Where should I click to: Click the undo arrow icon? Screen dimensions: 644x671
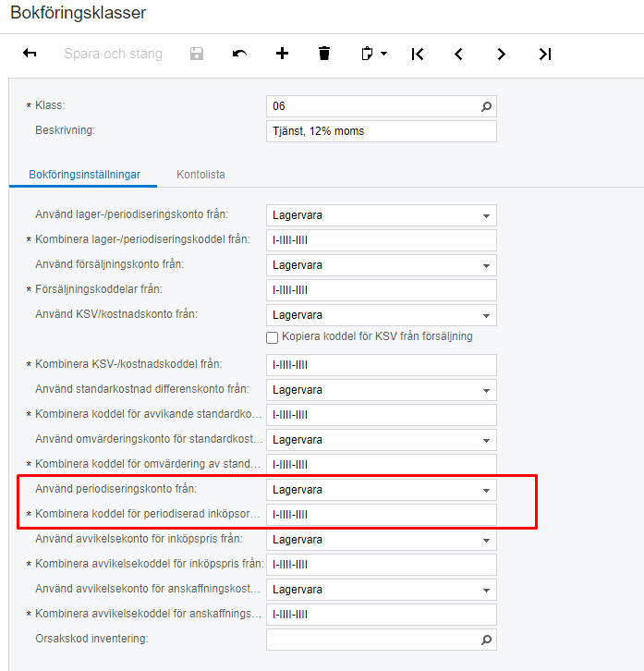[239, 54]
